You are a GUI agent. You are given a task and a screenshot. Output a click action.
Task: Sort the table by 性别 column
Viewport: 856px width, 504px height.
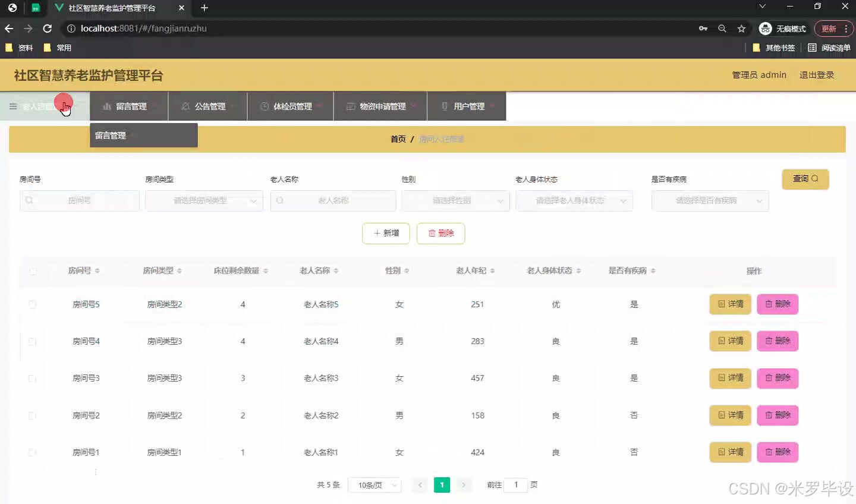pyautogui.click(x=407, y=271)
